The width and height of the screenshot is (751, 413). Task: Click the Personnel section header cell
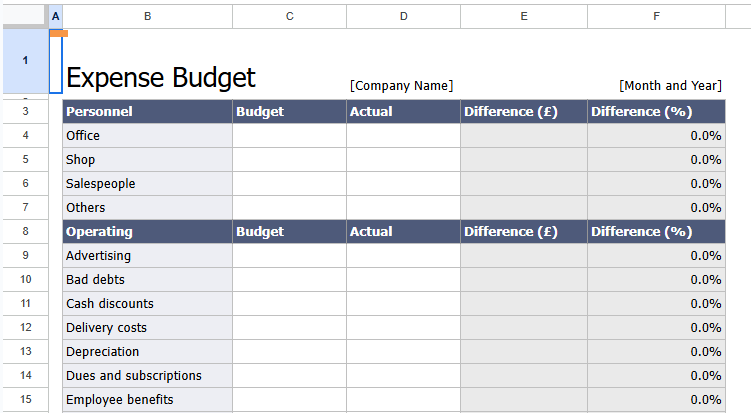[x=147, y=111]
